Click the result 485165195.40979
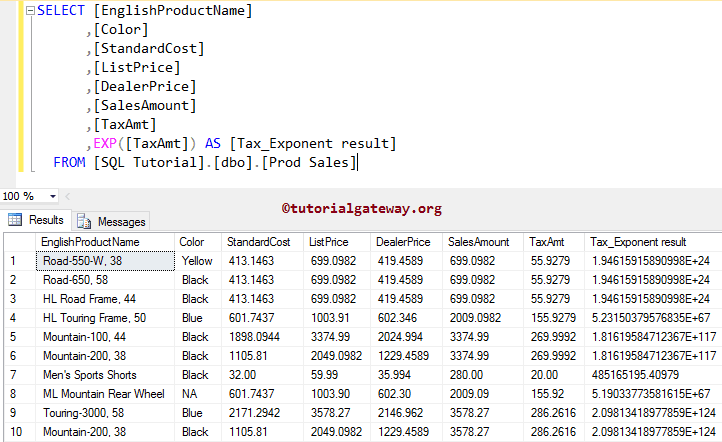The height and width of the screenshot is (442, 722). pyautogui.click(x=653, y=375)
